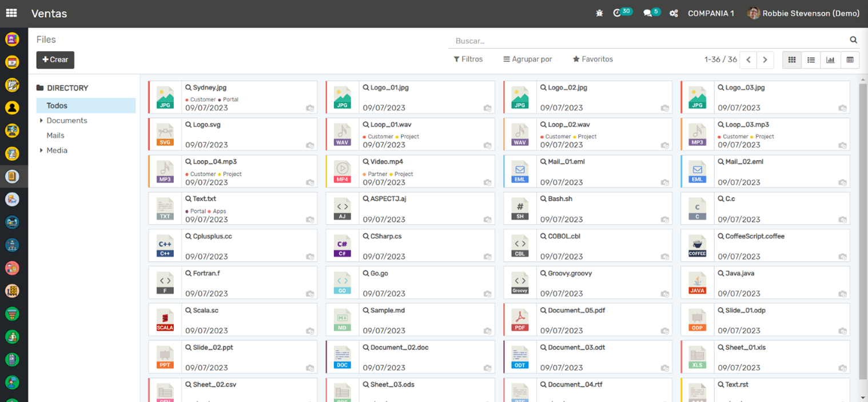Expand the Media directory tree node
Screen dimensions: 868x402
click(x=41, y=150)
